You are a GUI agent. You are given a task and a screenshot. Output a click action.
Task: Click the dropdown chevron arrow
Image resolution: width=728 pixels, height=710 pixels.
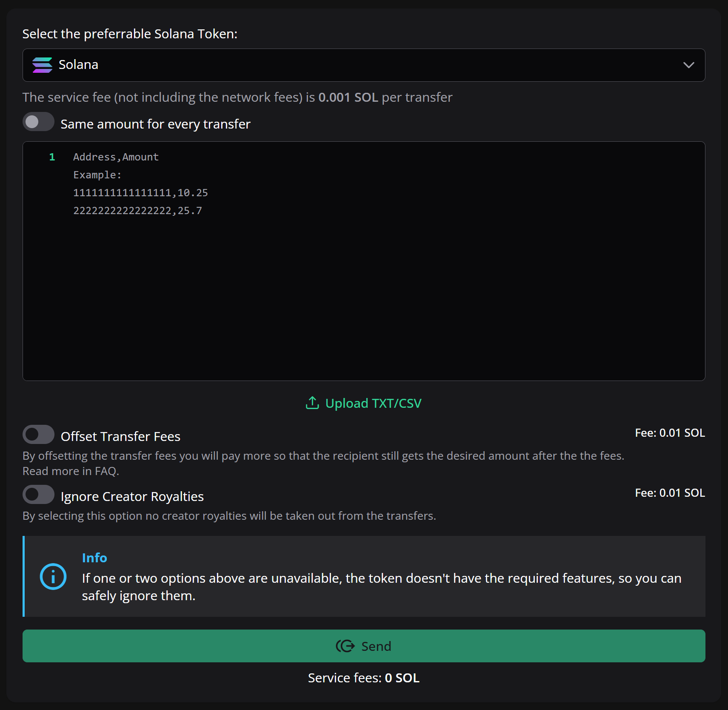pyautogui.click(x=688, y=65)
